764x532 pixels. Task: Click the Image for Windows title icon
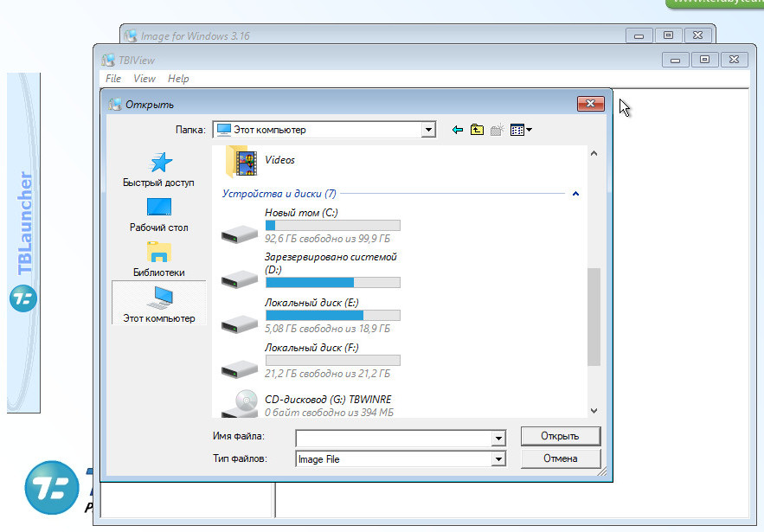coord(131,36)
